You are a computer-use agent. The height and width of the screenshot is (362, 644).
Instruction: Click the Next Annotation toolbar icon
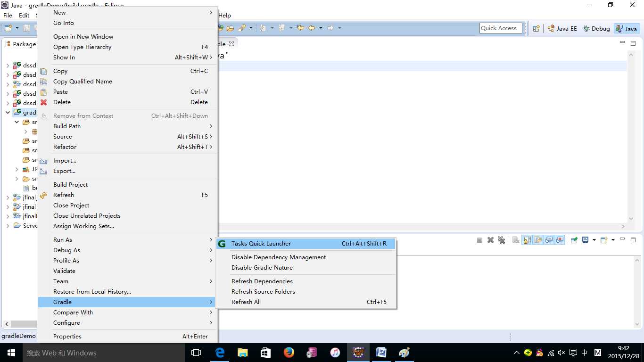coord(263,28)
